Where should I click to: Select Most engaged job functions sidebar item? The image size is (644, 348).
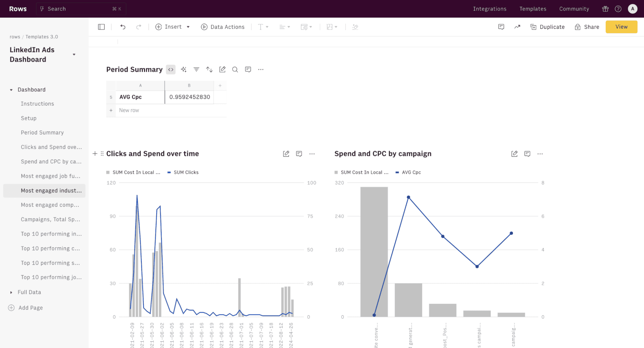point(51,176)
